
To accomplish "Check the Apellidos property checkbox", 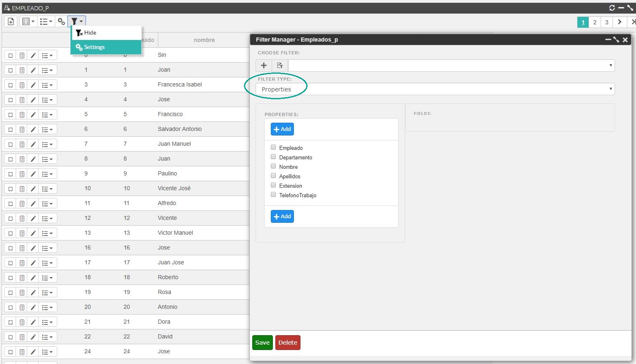I will [x=273, y=175].
